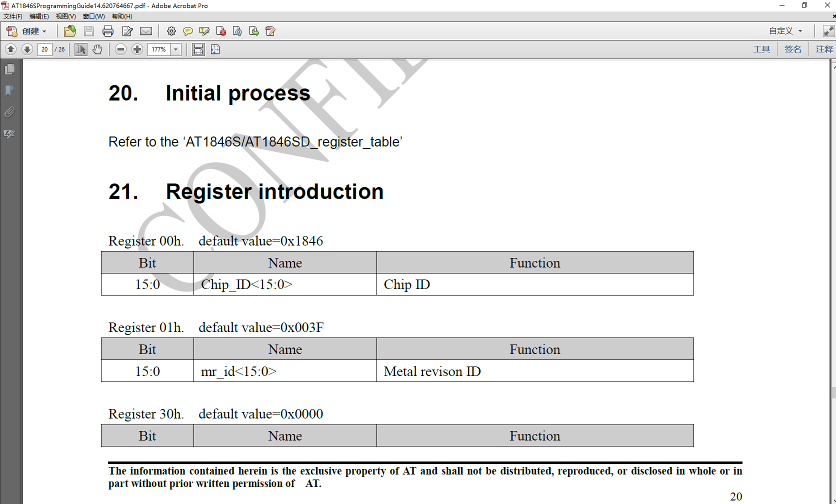Click the Acrobat title bar app icon
The height and width of the screenshot is (504, 836).
click(x=5, y=5)
